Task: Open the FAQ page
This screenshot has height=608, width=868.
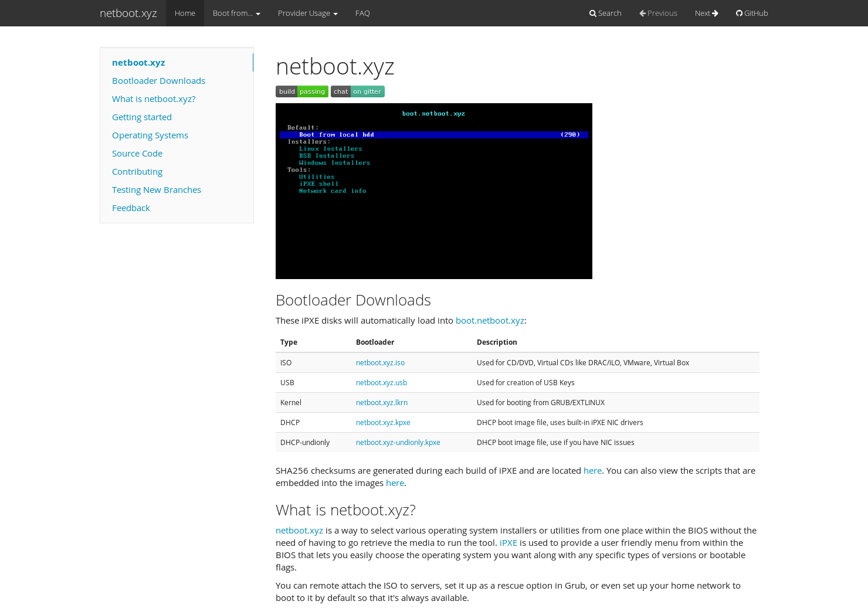Action: tap(362, 13)
